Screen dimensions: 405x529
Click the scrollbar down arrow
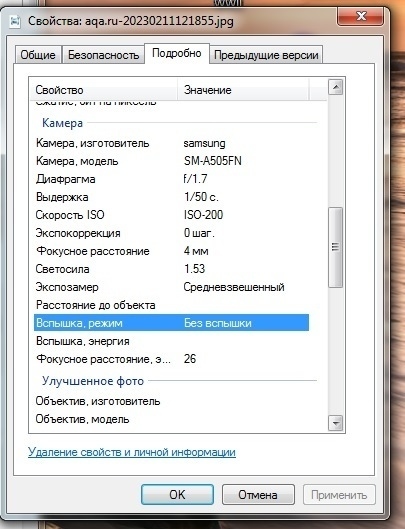click(335, 423)
